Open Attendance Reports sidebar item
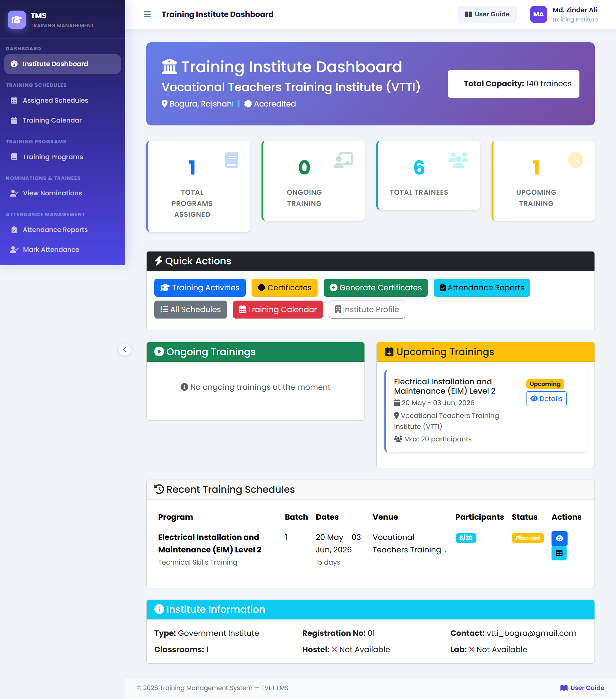Screen dimensions: 616x699 pos(62,230)
